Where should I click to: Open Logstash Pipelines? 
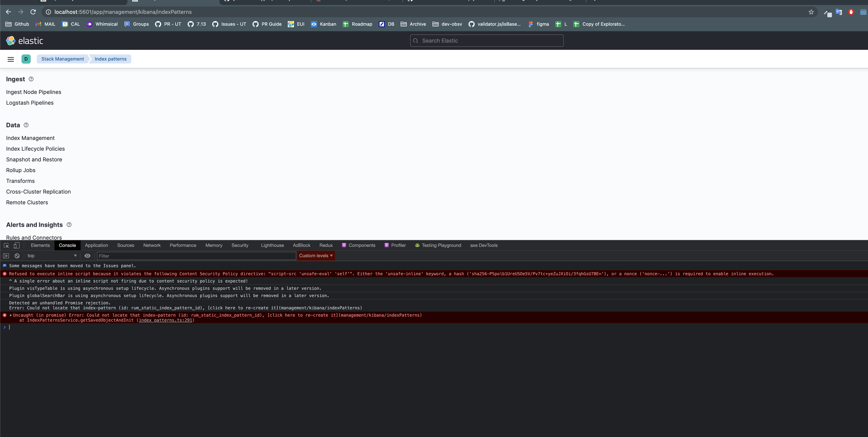(x=30, y=103)
